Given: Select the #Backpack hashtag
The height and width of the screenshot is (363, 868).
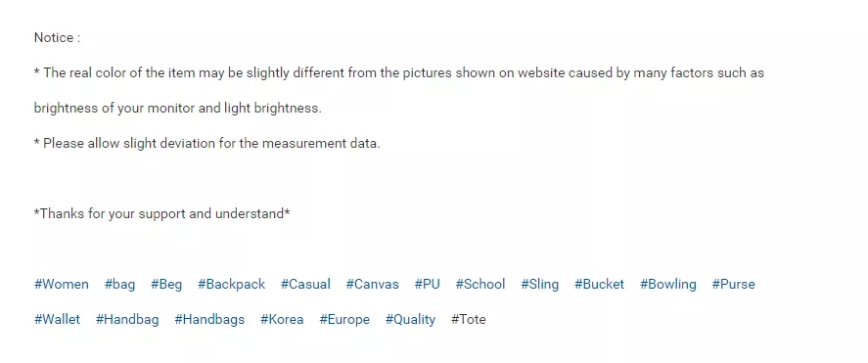Looking at the screenshot, I should (x=231, y=285).
